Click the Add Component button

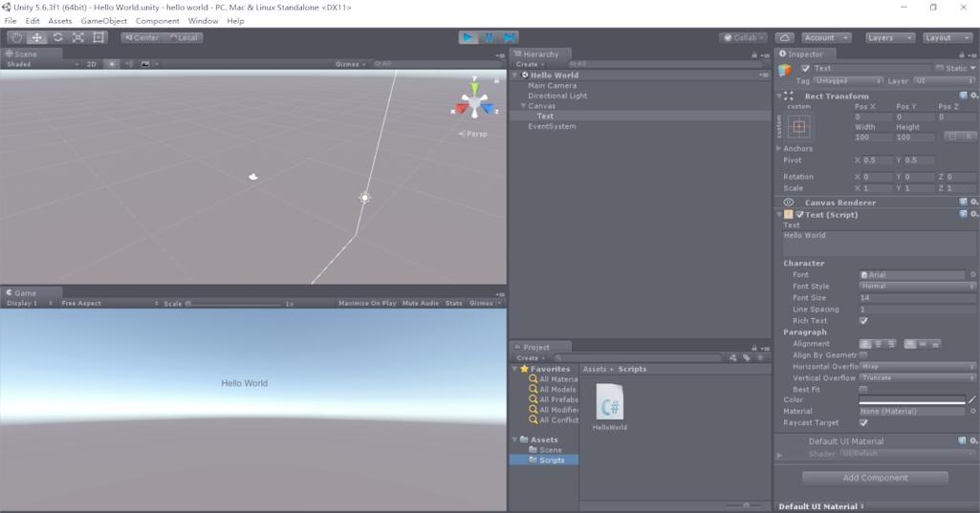coord(875,478)
